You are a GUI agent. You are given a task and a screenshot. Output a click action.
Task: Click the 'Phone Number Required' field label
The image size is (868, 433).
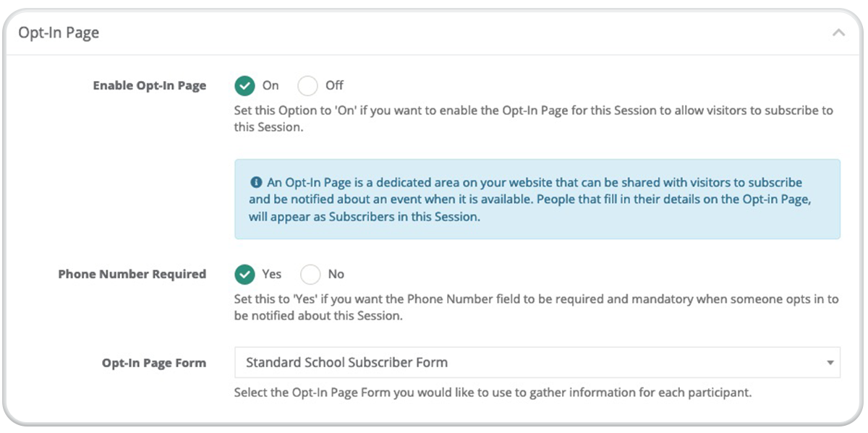[132, 274]
